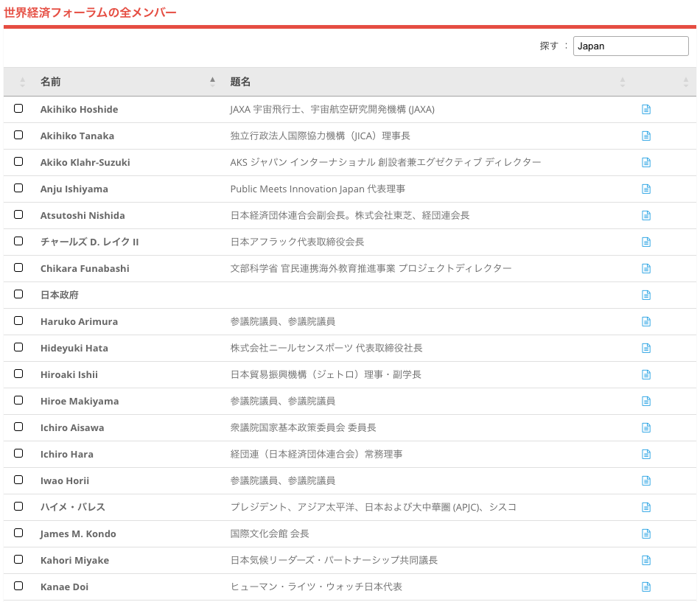Open the Hiroaki Ishii member entry
Image resolution: width=700 pixels, height=602 pixels.
coord(69,375)
